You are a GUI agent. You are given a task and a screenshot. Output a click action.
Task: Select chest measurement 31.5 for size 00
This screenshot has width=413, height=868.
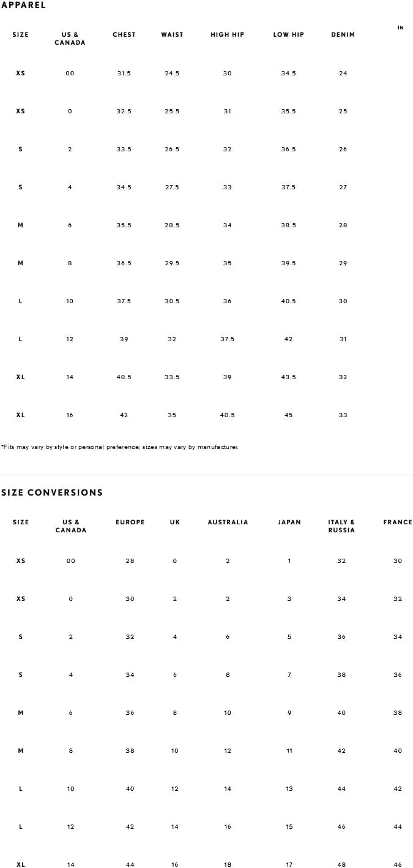coord(124,74)
